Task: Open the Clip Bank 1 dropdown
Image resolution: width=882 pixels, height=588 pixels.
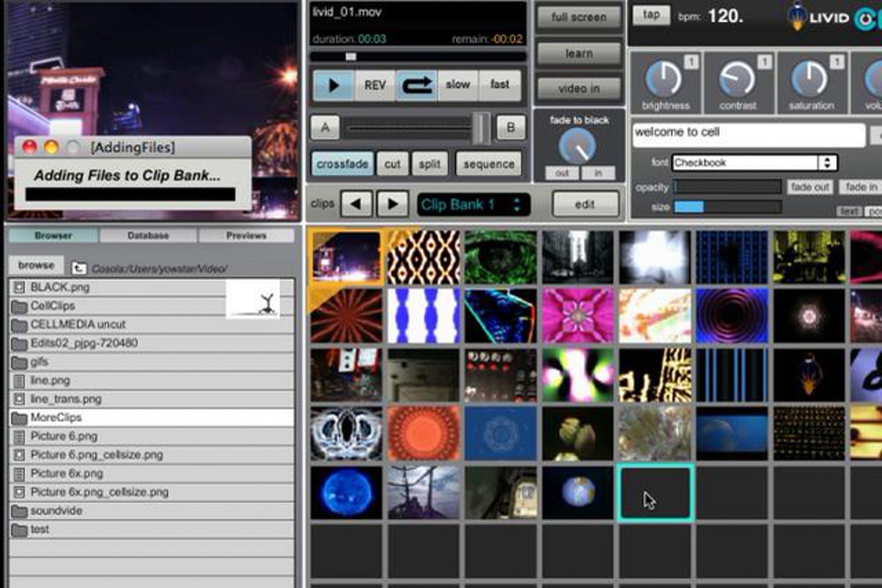Action: point(473,205)
